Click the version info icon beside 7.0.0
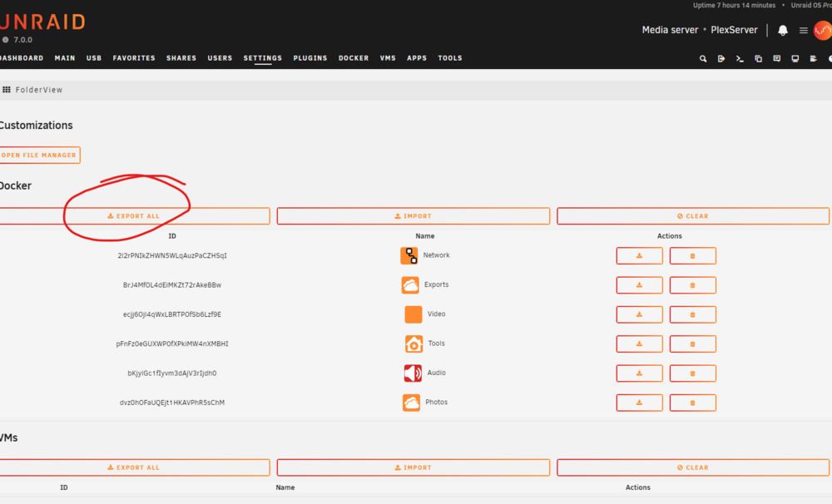Image resolution: width=832 pixels, height=504 pixels. (5, 40)
